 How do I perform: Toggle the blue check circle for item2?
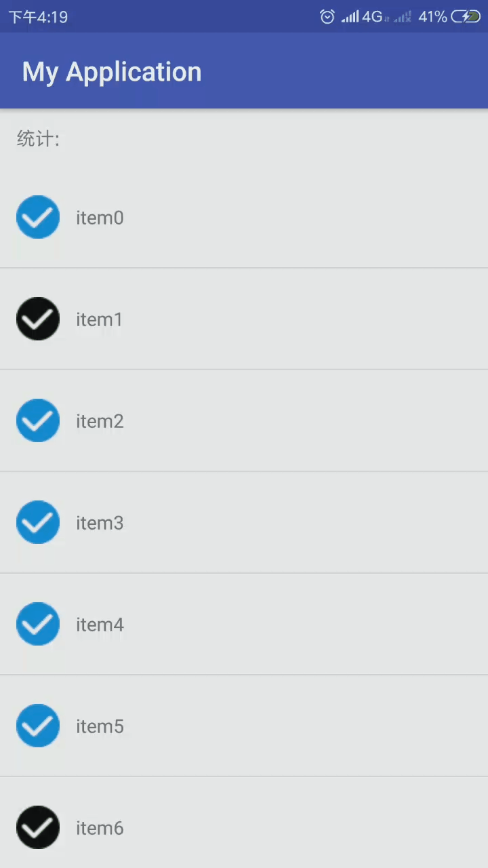[x=38, y=420]
